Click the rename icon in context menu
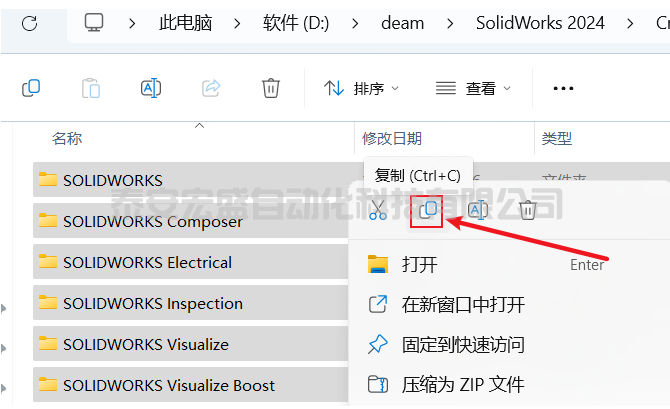Image resolution: width=670 pixels, height=409 pixels. (x=478, y=210)
